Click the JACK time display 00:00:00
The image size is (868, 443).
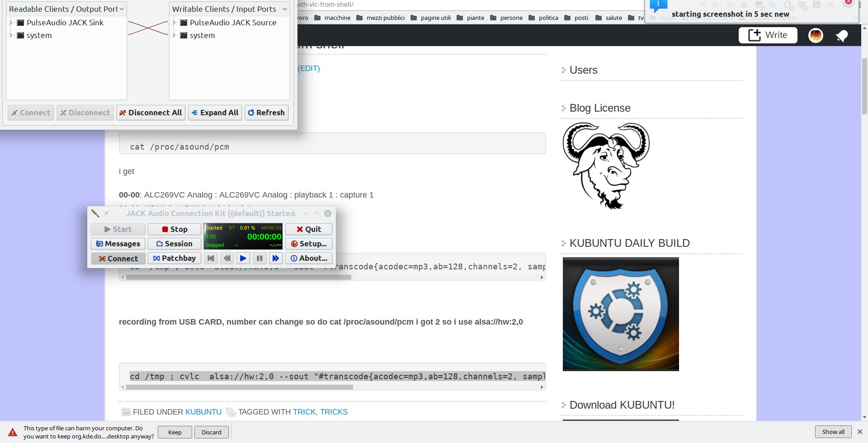pos(264,236)
